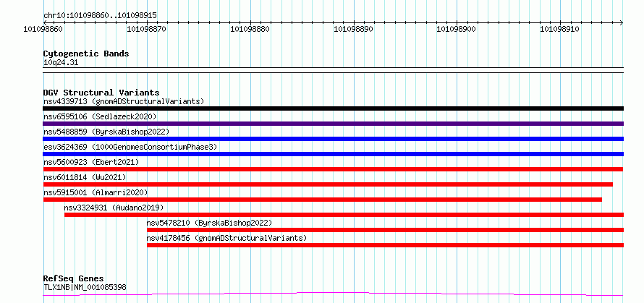Click the red bar of nsv4178456
The height and width of the screenshot is (303, 644).
tap(385, 245)
